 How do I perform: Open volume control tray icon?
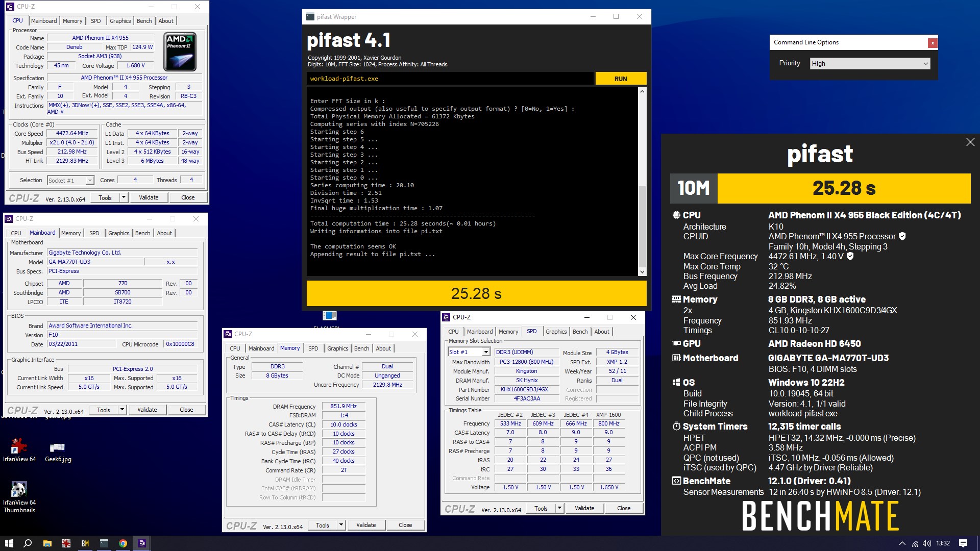coord(927,543)
